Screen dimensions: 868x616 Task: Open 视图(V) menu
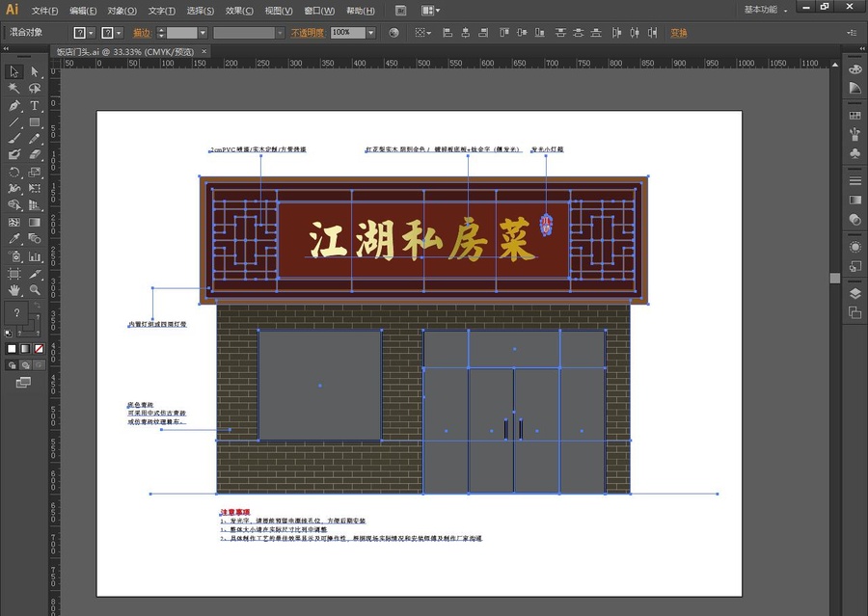[x=279, y=11]
